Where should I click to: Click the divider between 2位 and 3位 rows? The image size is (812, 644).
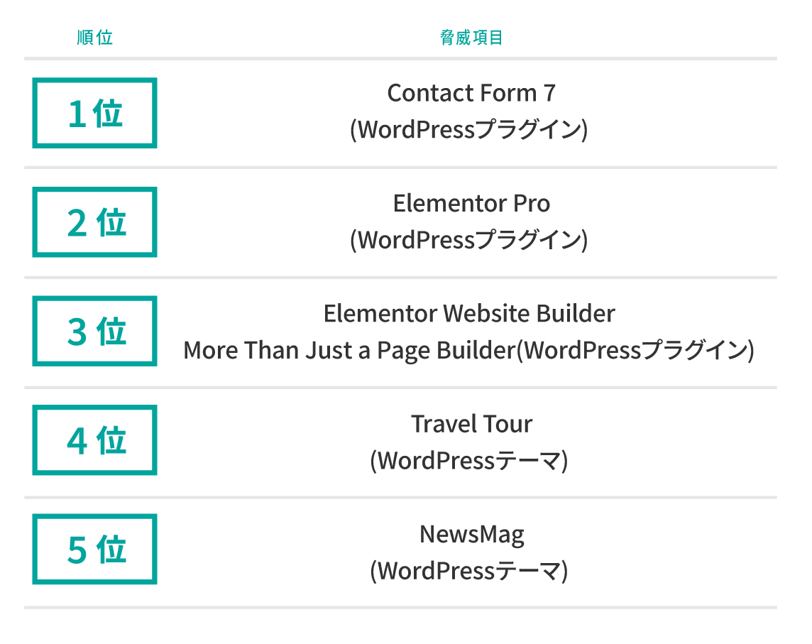pyautogui.click(x=400, y=278)
